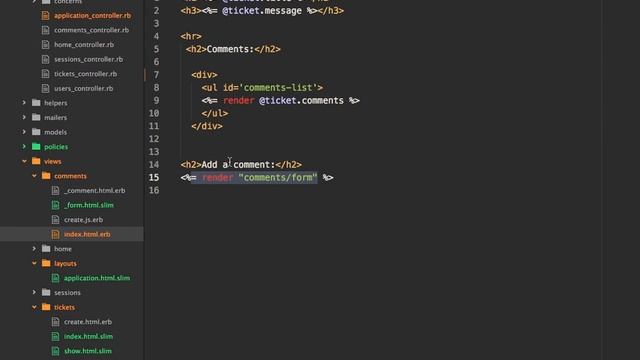This screenshot has height=360, width=640.
Task: Open create.html.erb in tickets folder
Action: 88,322
